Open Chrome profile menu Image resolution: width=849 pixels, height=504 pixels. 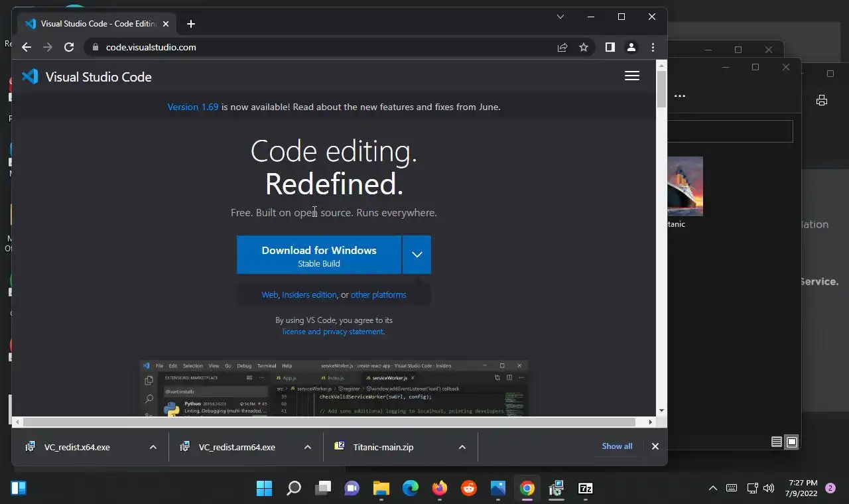click(x=631, y=47)
